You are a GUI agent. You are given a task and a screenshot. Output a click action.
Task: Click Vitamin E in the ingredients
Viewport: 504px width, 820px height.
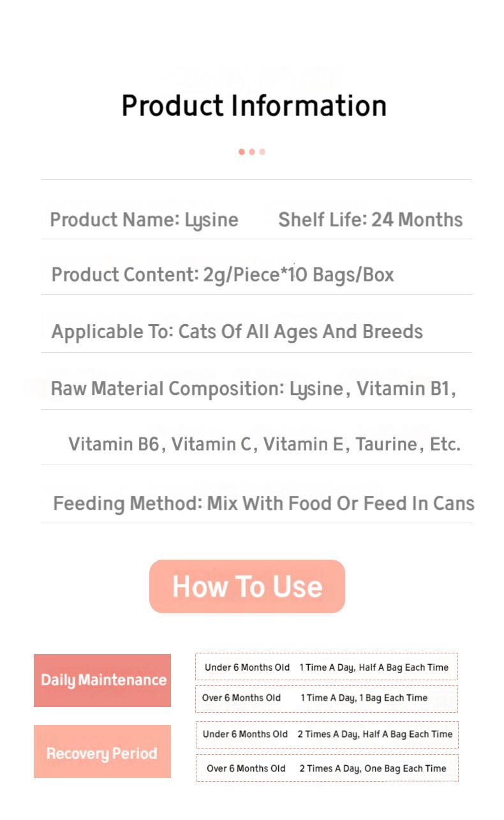[x=303, y=444]
